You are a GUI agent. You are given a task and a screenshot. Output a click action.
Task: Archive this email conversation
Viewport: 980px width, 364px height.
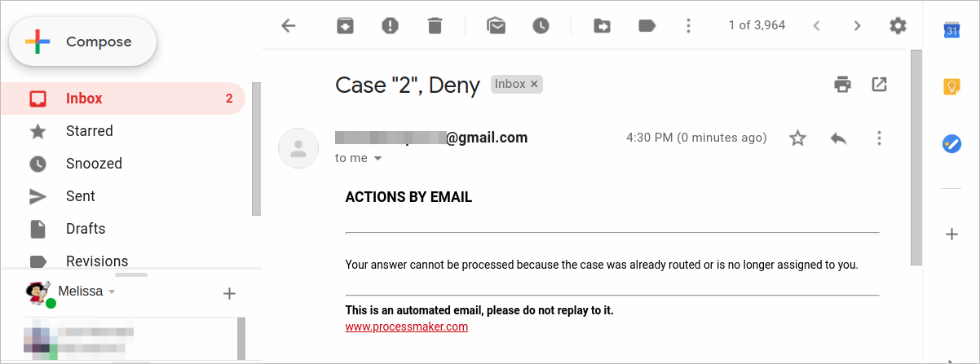click(x=346, y=26)
